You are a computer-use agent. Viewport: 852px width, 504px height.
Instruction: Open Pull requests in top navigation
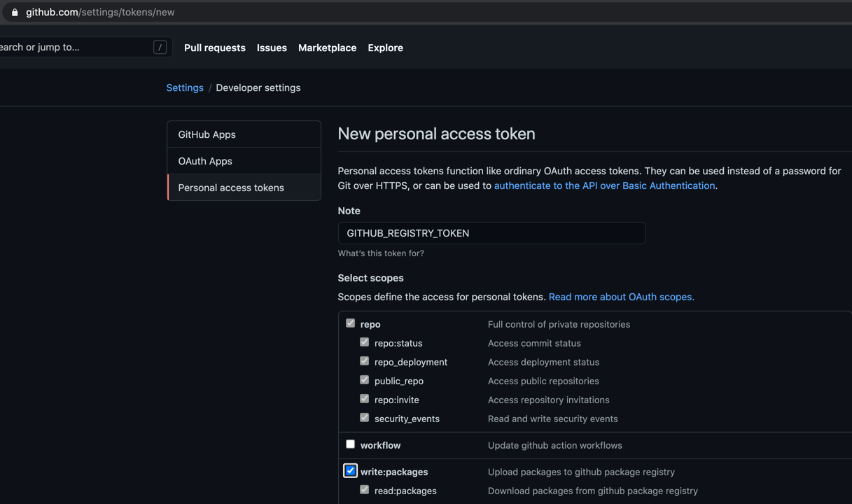click(215, 48)
